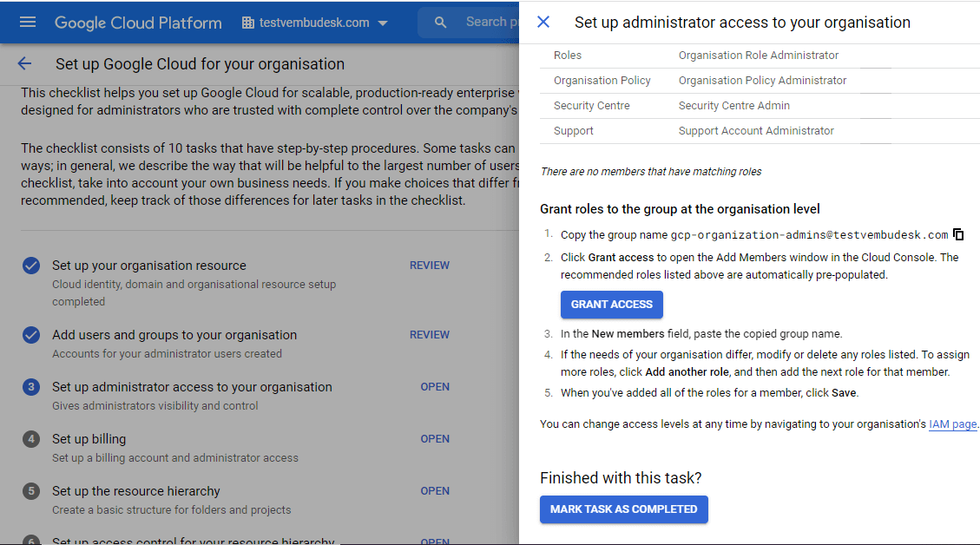Open the Set up billing task
980x545 pixels.
435,438
